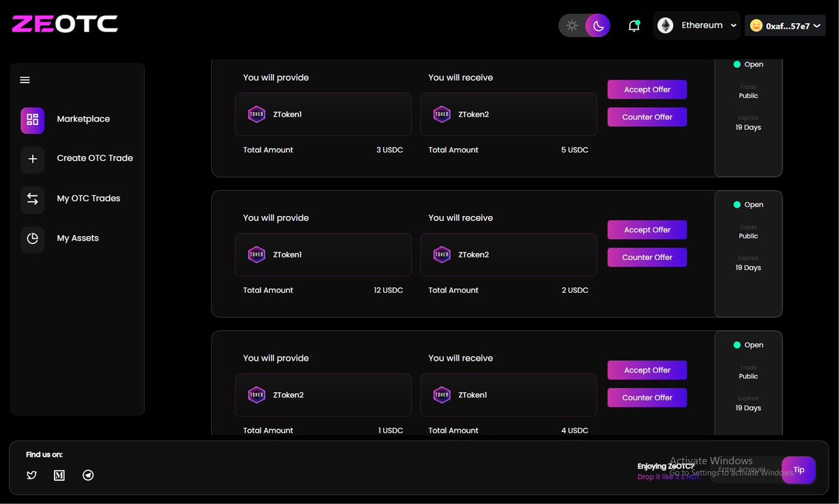Image resolution: width=839 pixels, height=504 pixels.
Task: Expand the wallet address 0xaf...57e7 menu
Action: [784, 24]
